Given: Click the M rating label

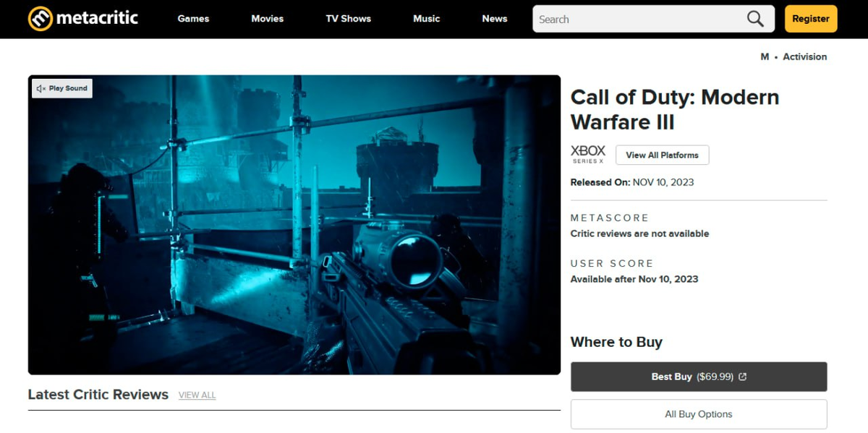Looking at the screenshot, I should click(x=765, y=56).
